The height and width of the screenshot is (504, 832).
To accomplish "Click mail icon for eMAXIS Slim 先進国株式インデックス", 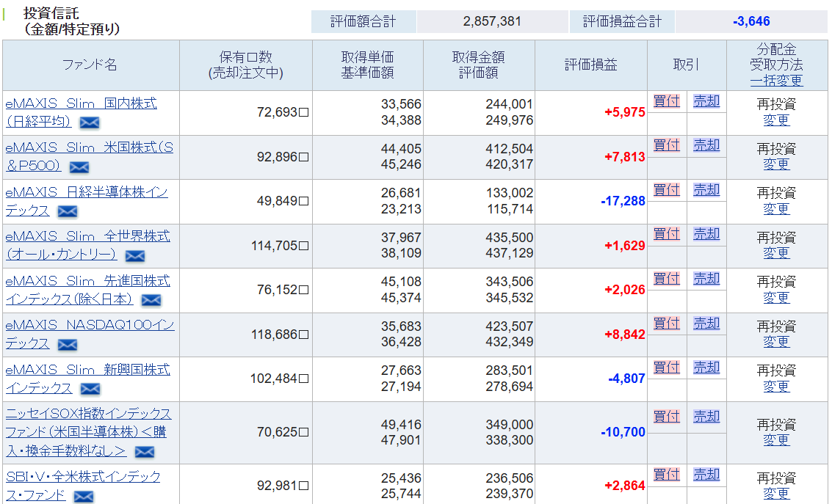I will (151, 301).
